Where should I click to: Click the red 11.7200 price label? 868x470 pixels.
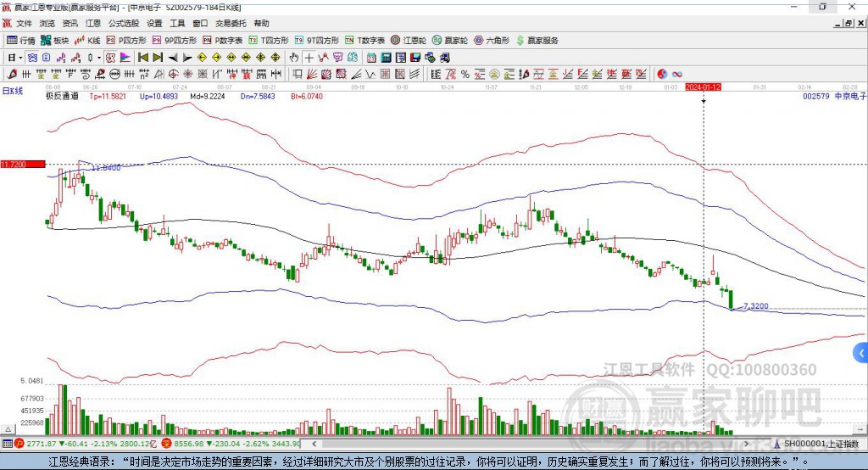click(22, 165)
